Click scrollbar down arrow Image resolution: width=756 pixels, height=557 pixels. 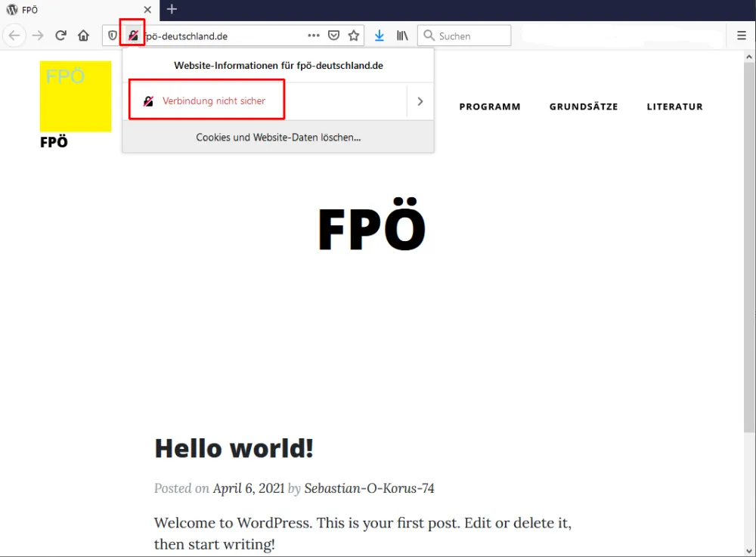pos(748,551)
